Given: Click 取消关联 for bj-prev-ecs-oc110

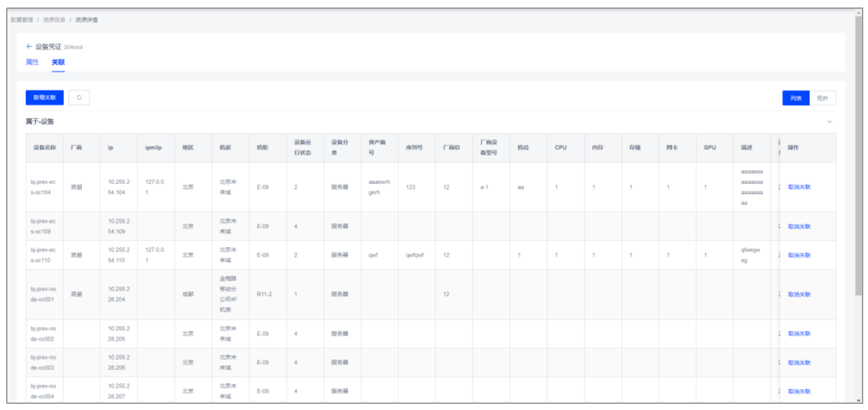Looking at the screenshot, I should (799, 255).
